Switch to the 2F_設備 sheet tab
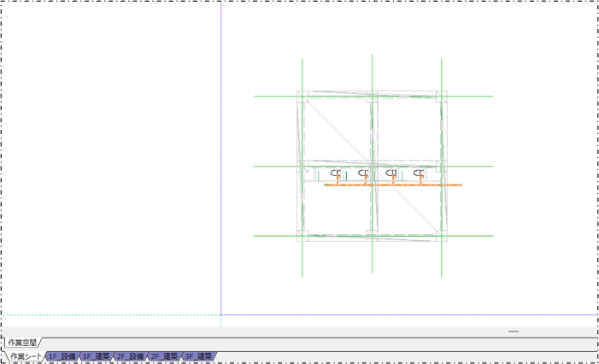Screen dimensions: 599x364 [131, 356]
